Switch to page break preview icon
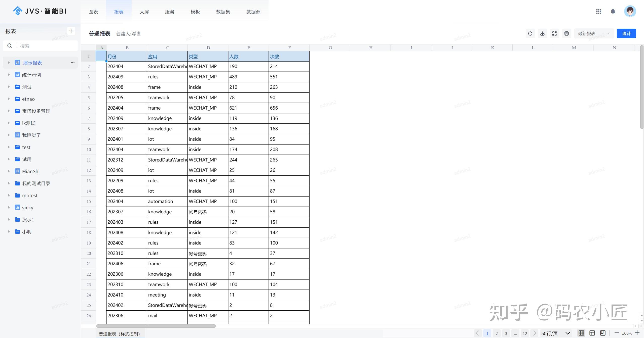This screenshot has width=644, height=338. pyautogui.click(x=602, y=333)
